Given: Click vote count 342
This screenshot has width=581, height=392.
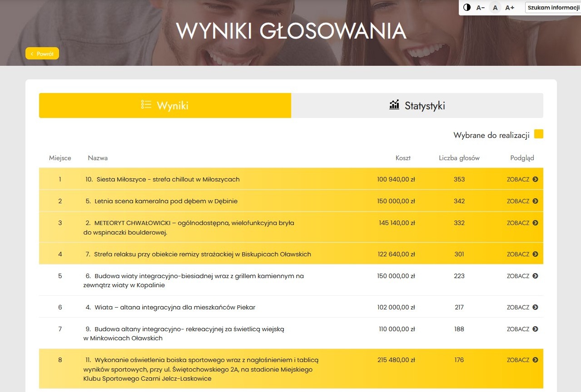Looking at the screenshot, I should [459, 201].
